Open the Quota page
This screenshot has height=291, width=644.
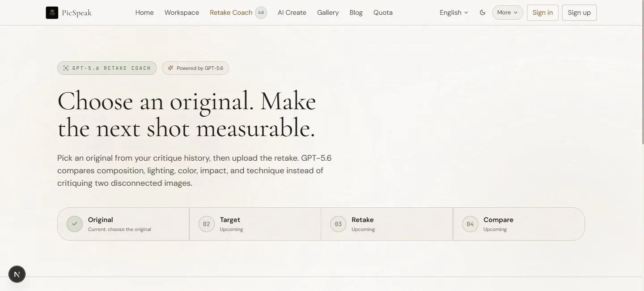pos(383,13)
